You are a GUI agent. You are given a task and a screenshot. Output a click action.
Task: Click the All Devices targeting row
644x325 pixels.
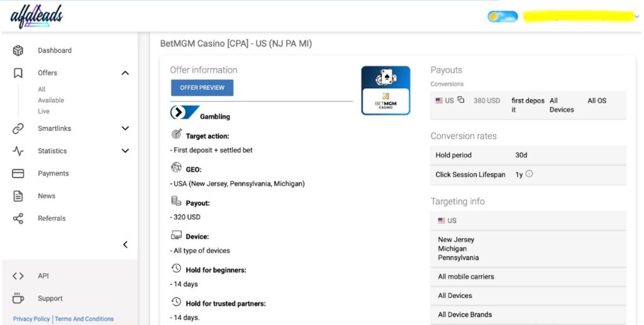click(528, 296)
